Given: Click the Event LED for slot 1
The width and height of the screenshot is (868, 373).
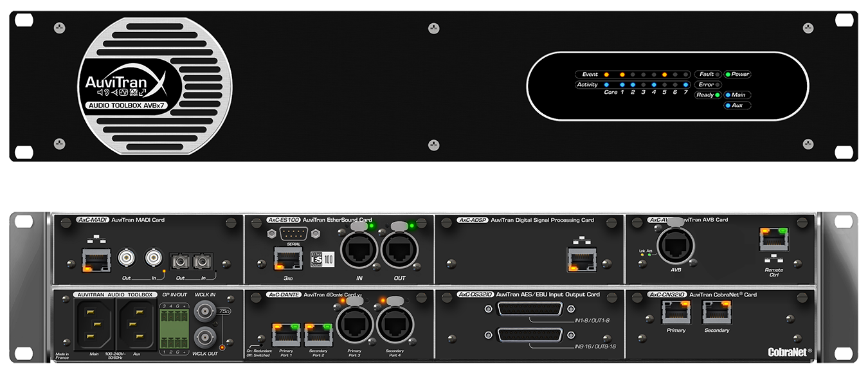Looking at the screenshot, I should [622, 75].
